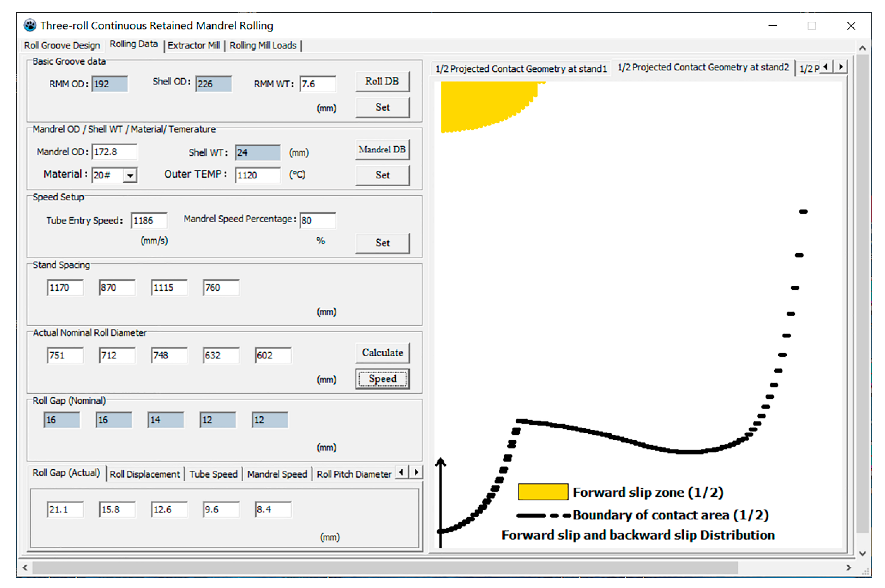The width and height of the screenshot is (885, 588).
Task: Open the Rolling Mill Loads tab
Action: coord(263,45)
